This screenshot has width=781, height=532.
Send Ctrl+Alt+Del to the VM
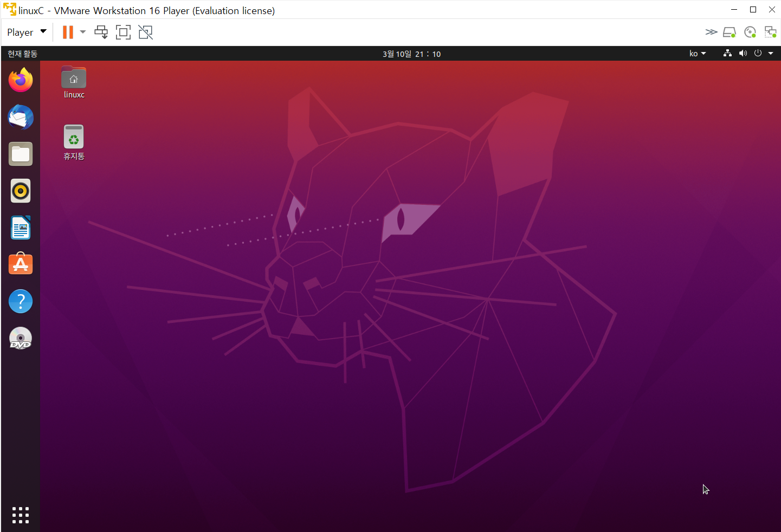[x=101, y=33]
